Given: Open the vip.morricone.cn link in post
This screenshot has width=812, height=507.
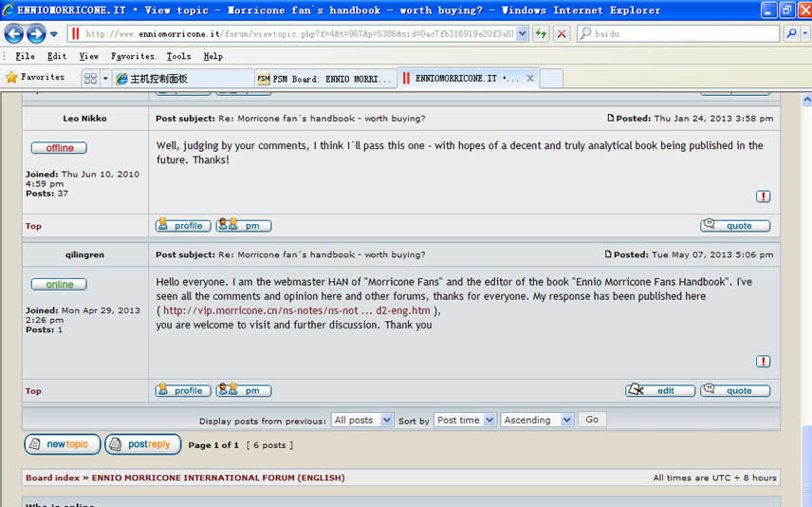Looking at the screenshot, I should 297,310.
